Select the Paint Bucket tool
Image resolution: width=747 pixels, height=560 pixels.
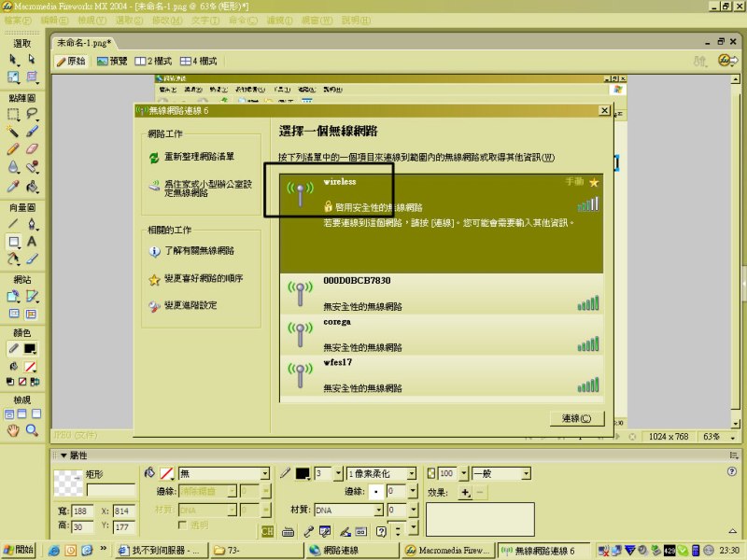pos(32,186)
